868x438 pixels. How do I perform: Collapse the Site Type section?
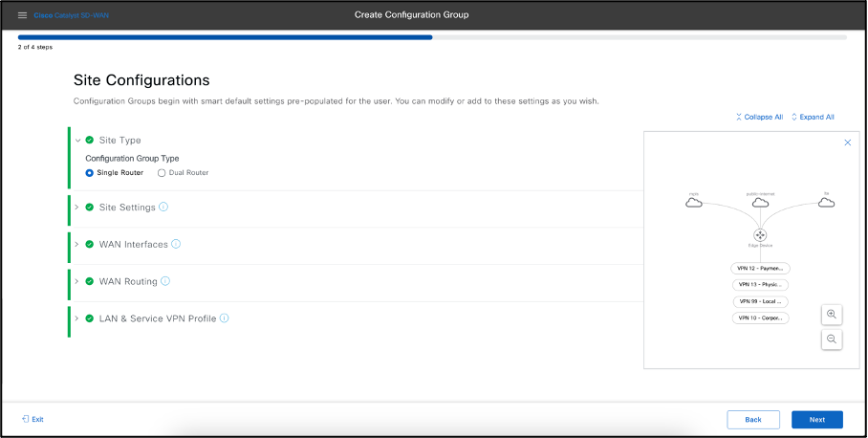pyautogui.click(x=77, y=140)
